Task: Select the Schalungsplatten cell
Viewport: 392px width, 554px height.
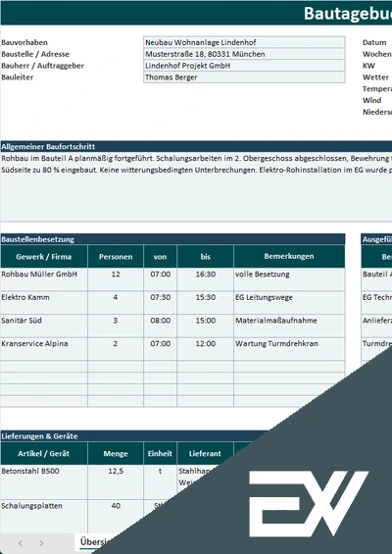Action: tap(44, 516)
